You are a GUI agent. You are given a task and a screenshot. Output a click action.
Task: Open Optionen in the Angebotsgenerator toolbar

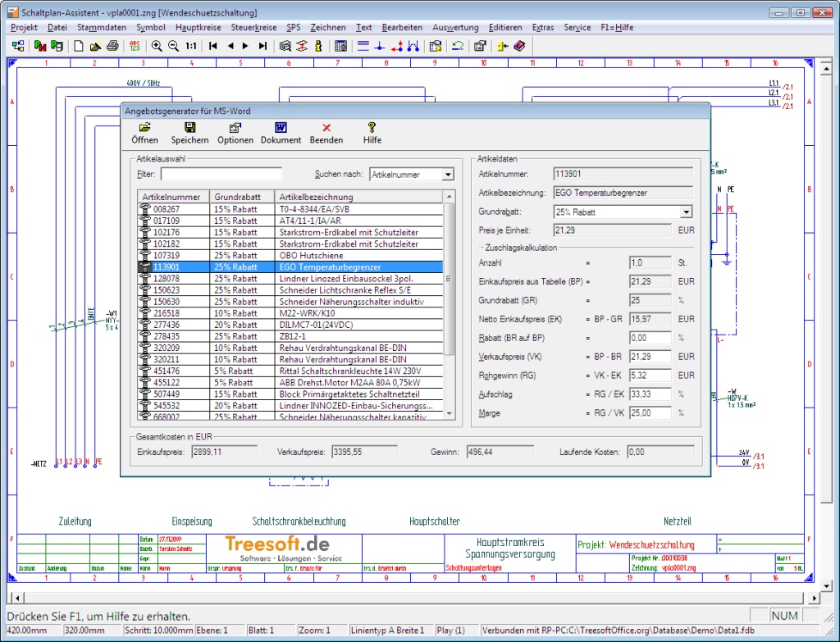coord(235,128)
